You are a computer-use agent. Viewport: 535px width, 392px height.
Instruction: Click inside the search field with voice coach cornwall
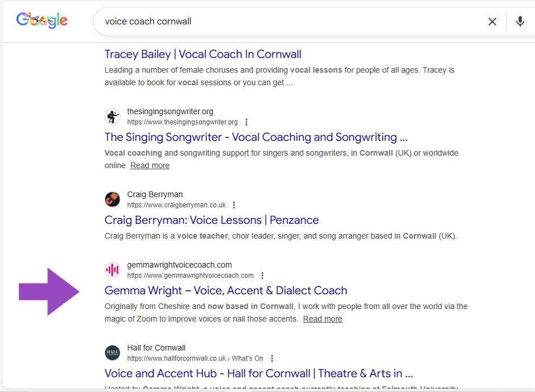tap(284, 22)
